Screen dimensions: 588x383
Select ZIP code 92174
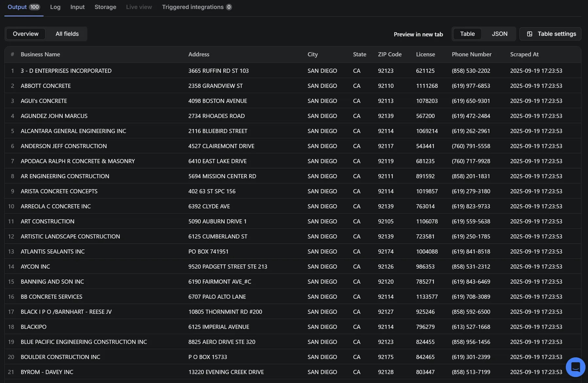[385, 251]
